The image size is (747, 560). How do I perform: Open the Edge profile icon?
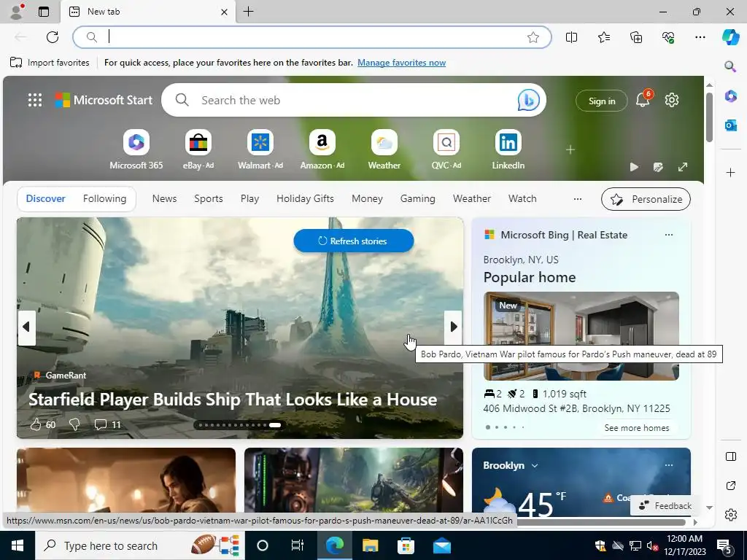click(17, 12)
